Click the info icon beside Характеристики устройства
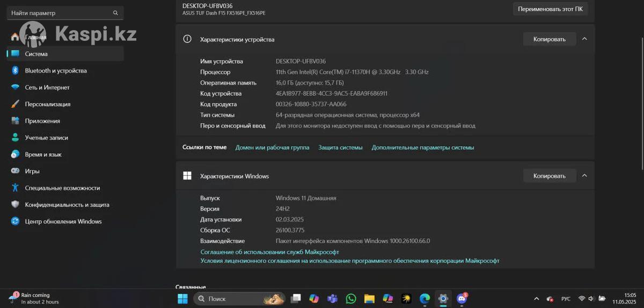644x308 pixels. [x=187, y=39]
